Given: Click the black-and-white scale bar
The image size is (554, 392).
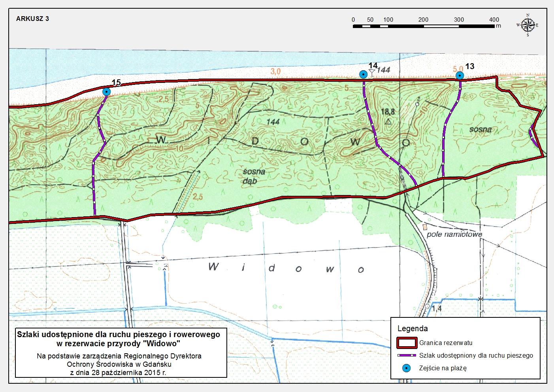Looking at the screenshot, I should pos(424,26).
